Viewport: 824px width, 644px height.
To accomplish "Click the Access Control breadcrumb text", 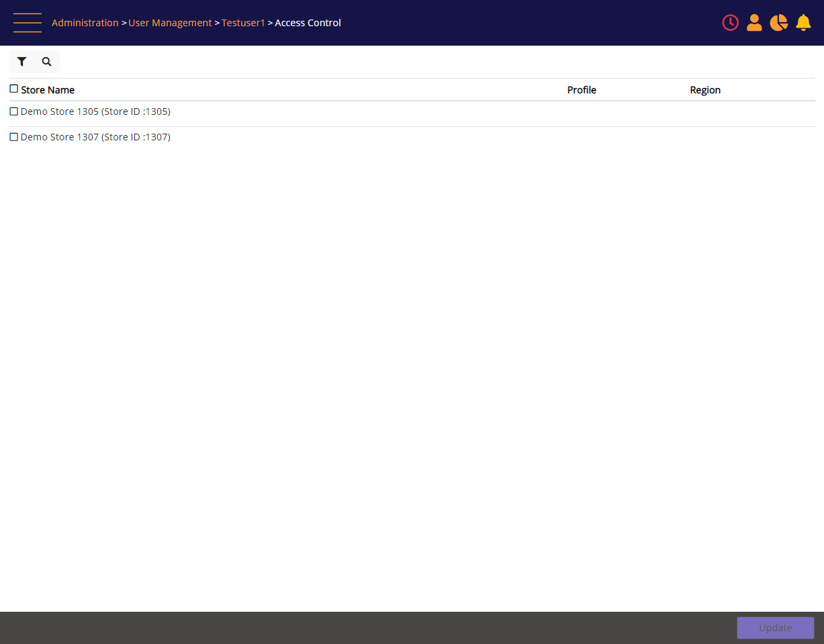I will pos(308,23).
